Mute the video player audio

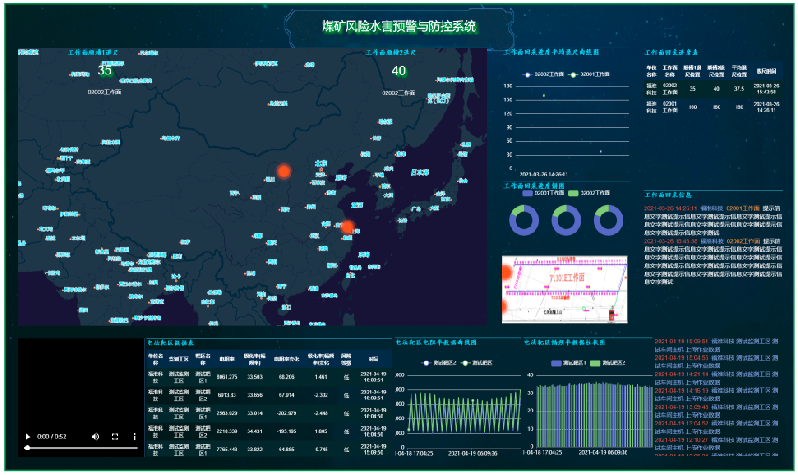click(95, 436)
